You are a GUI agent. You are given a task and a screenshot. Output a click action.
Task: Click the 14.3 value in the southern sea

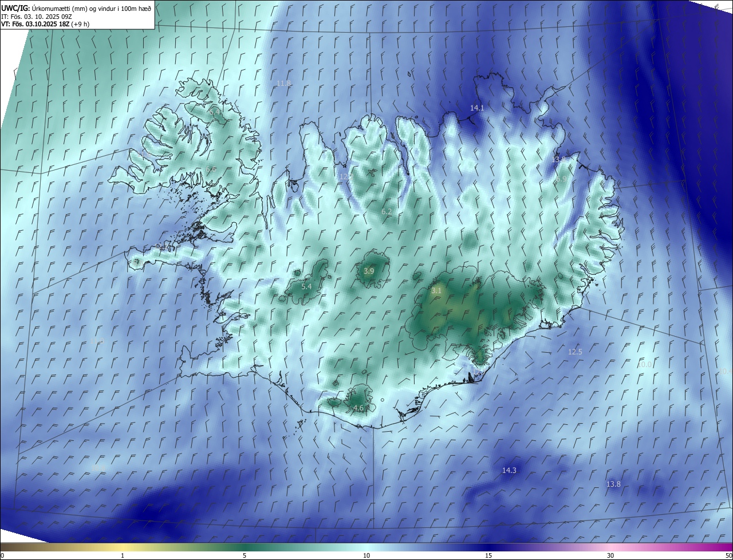point(509,471)
